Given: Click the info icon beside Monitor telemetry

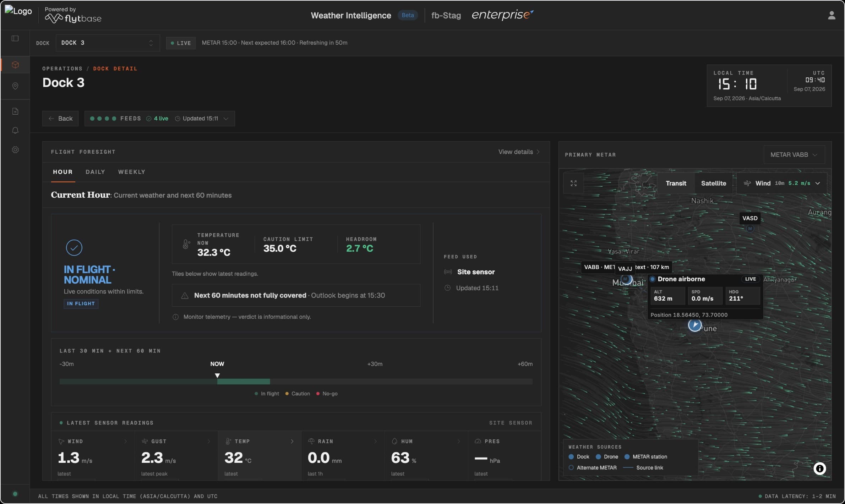Looking at the screenshot, I should 175,317.
